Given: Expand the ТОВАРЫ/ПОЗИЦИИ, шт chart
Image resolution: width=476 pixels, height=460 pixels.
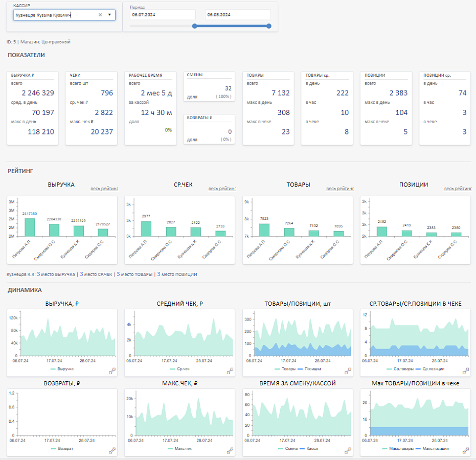Looking at the screenshot, I should (348, 371).
